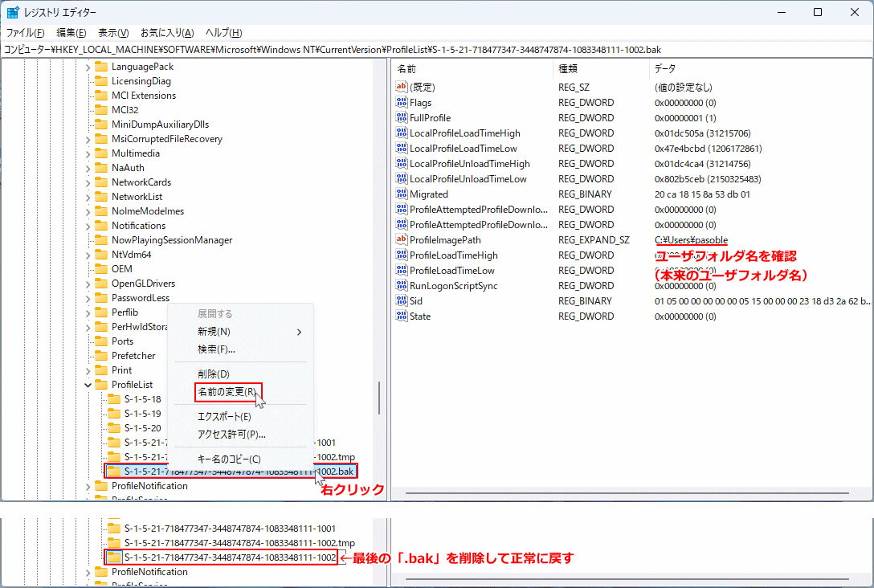This screenshot has height=588, width=874.
Task: Expand the Print tree node
Action: pos(88,370)
